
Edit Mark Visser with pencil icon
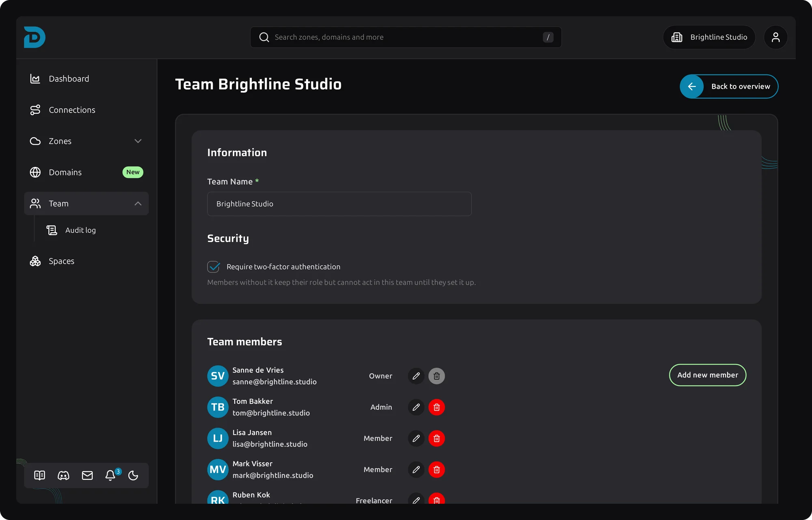[x=416, y=470]
